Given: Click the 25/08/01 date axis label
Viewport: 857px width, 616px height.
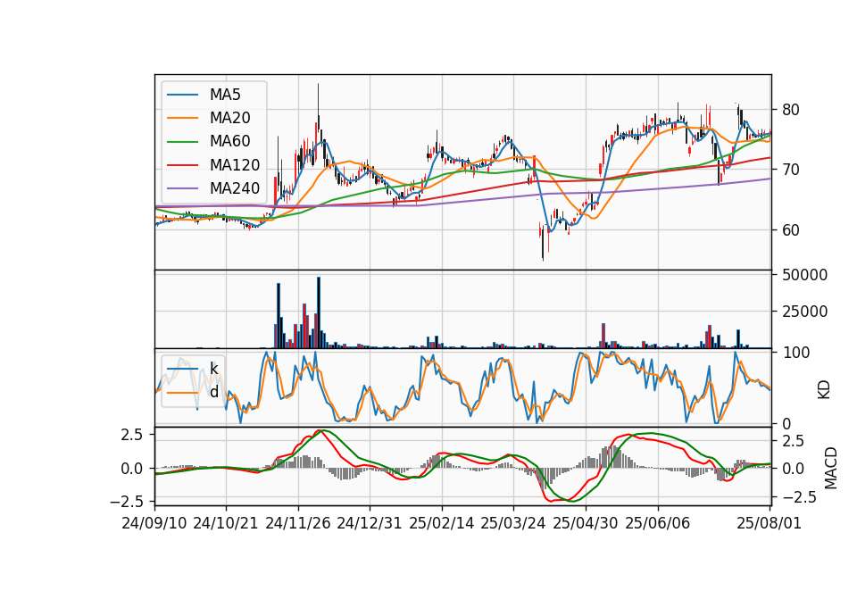Looking at the screenshot, I should coord(769,523).
